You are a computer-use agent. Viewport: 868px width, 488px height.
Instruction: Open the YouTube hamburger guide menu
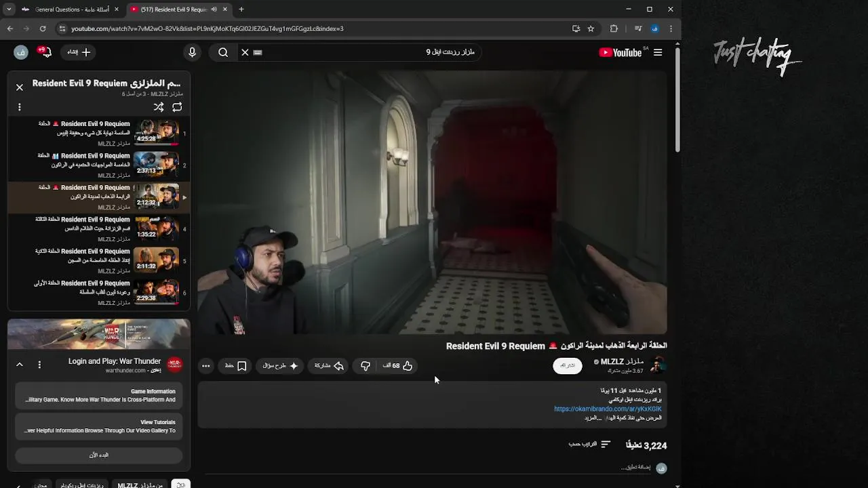coord(658,52)
